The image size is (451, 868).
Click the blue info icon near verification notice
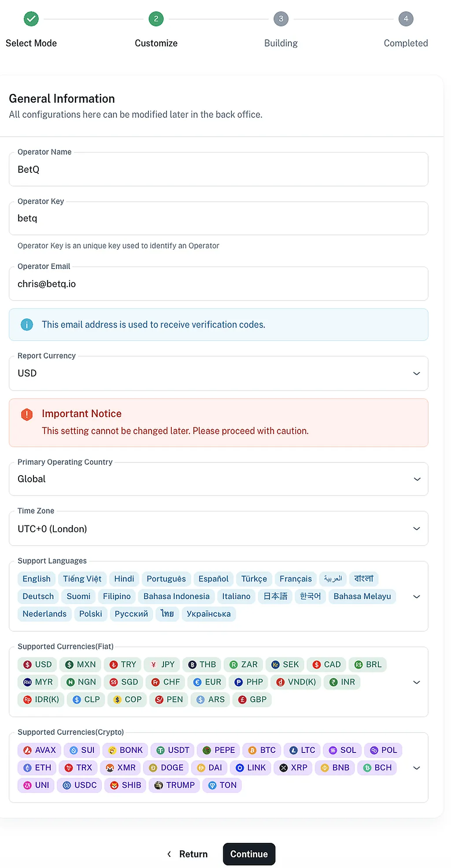[x=27, y=325]
